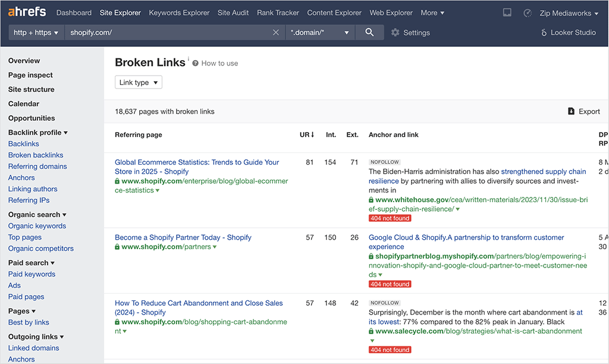Collapse the Paid search section
The width and height of the screenshot is (609, 364).
click(x=32, y=263)
